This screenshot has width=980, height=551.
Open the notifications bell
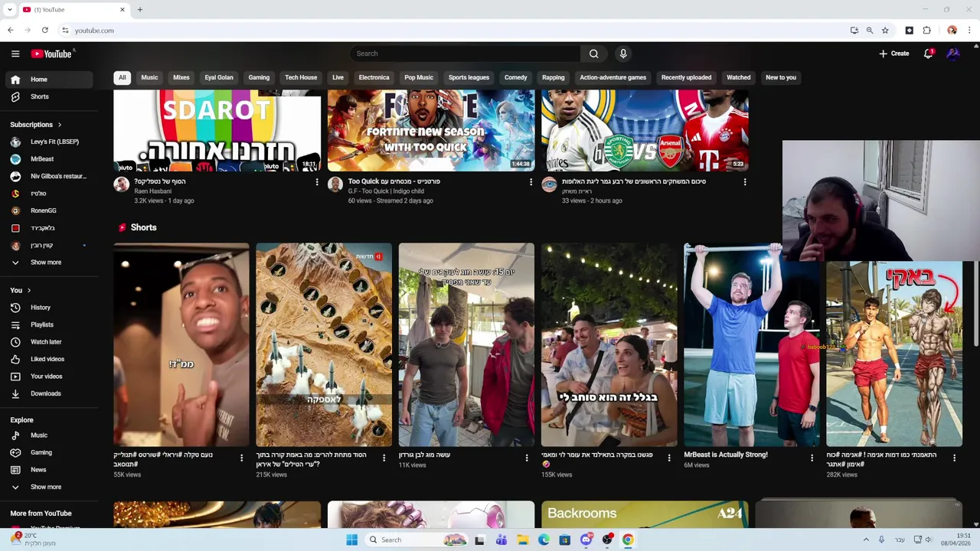point(928,54)
